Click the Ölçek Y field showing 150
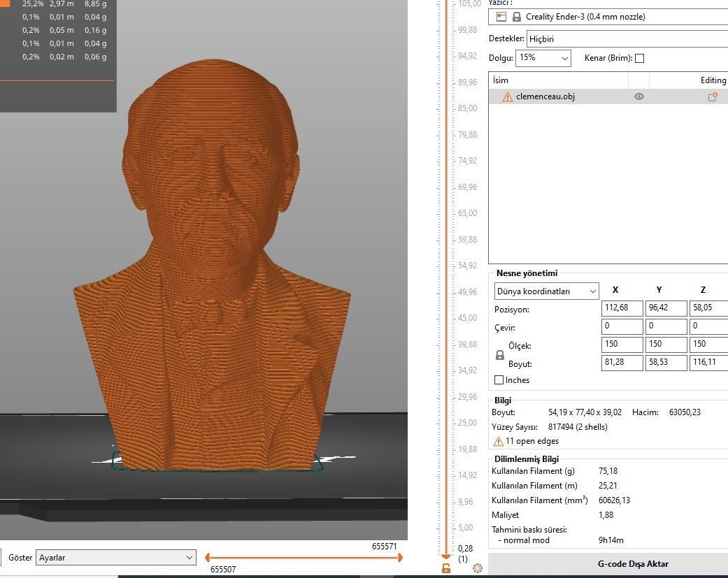Image resolution: width=728 pixels, height=578 pixels. tap(666, 344)
